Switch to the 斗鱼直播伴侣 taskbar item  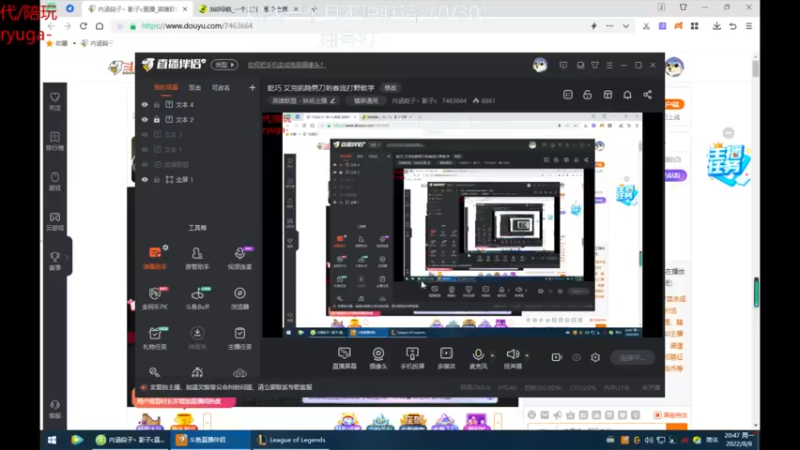coord(208,440)
